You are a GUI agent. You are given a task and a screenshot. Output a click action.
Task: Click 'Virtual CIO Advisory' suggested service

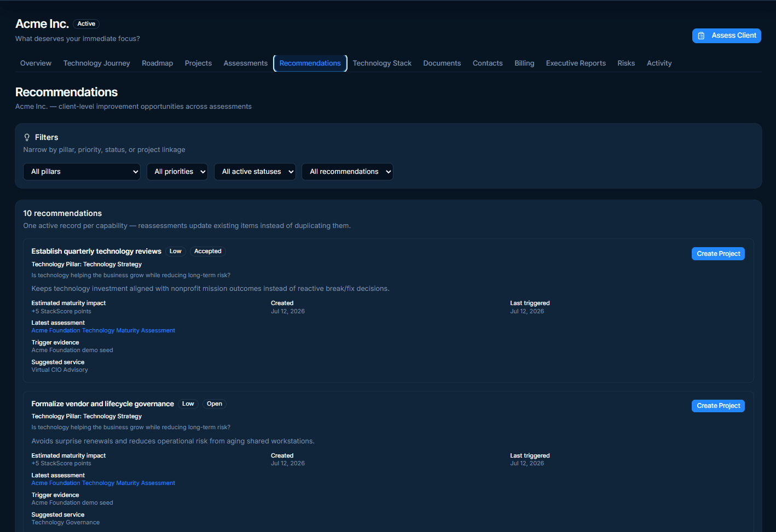pyautogui.click(x=60, y=370)
